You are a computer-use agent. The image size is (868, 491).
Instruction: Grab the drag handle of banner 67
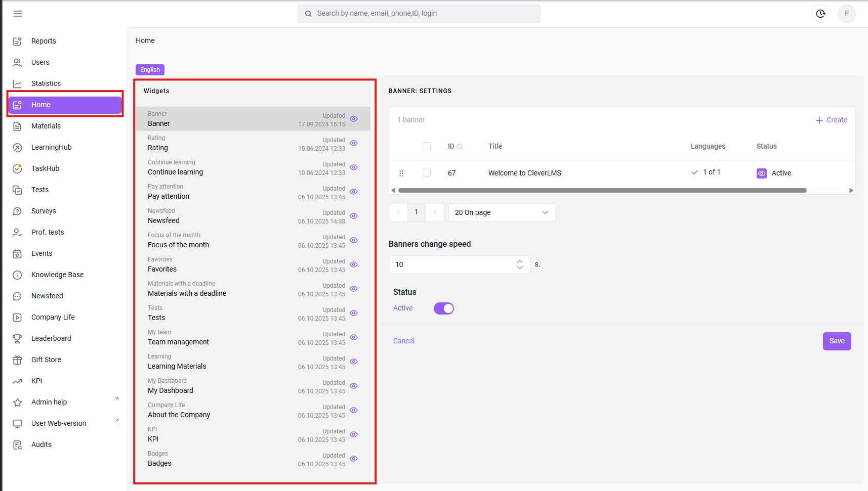[x=401, y=173]
